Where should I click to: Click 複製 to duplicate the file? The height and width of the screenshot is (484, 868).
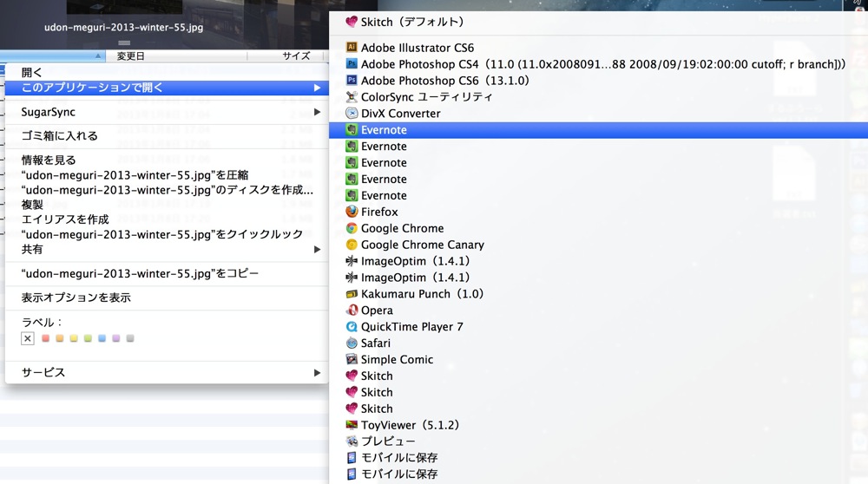click(32, 206)
